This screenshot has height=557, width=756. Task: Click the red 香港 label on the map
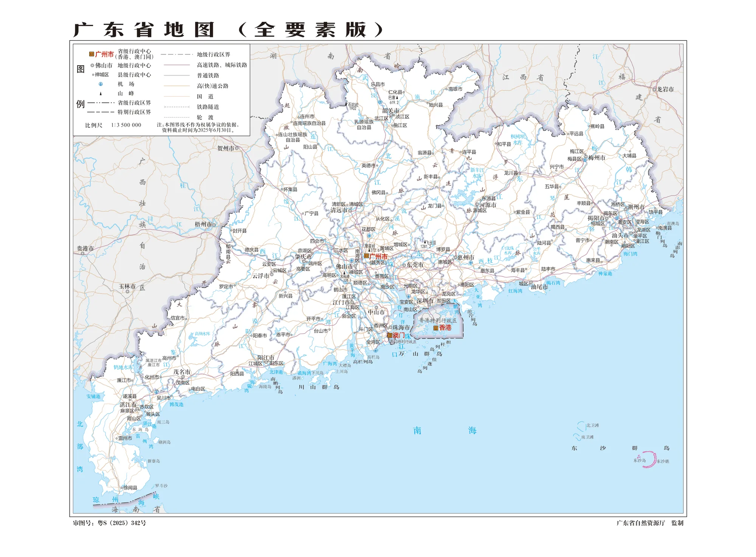445,328
